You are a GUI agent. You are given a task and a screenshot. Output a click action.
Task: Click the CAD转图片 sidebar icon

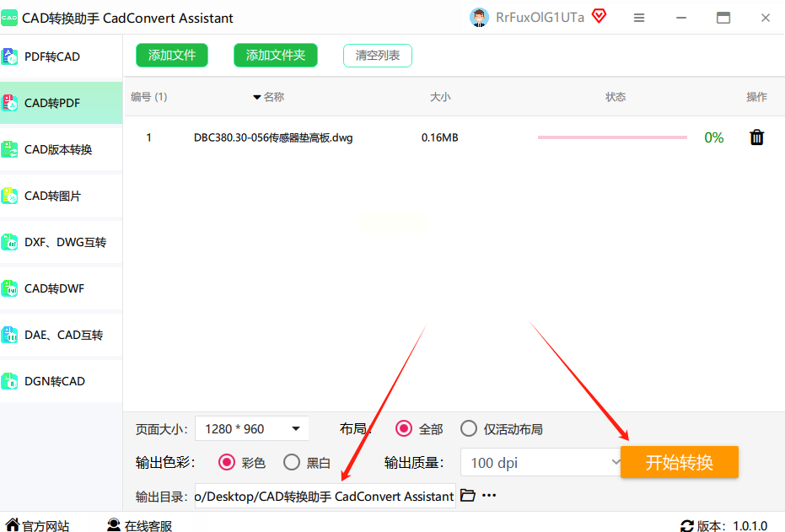point(9,196)
